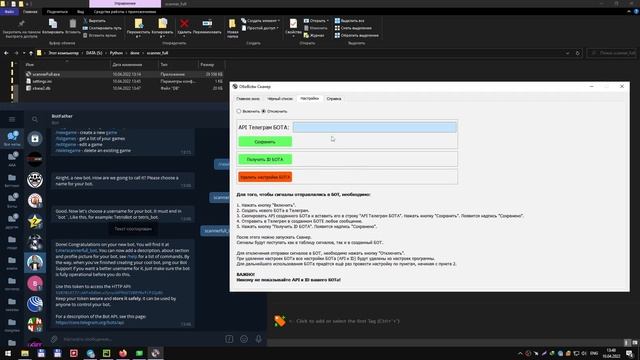The image size is (640, 360).
Task: Open the Share ribbon tab in Explorer
Action: point(57,12)
